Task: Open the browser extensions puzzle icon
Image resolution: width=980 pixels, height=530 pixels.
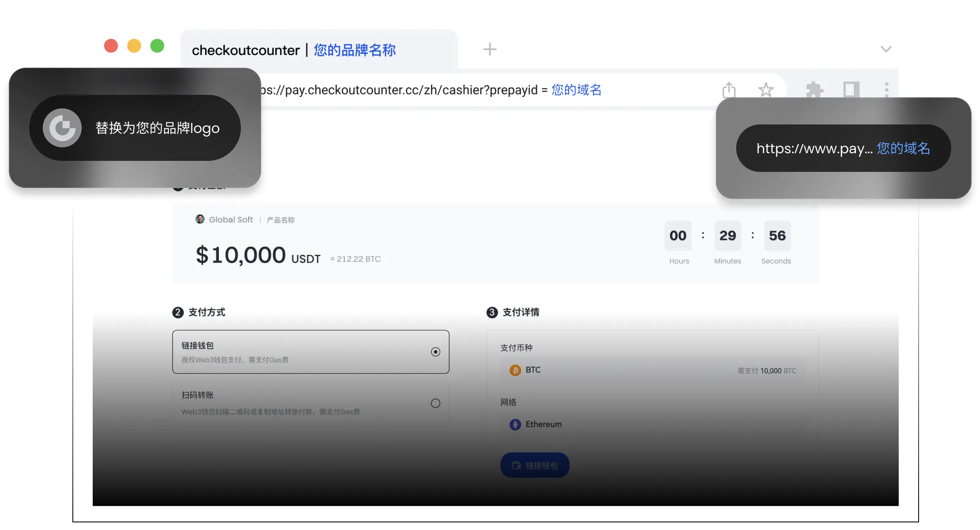Action: (x=815, y=89)
